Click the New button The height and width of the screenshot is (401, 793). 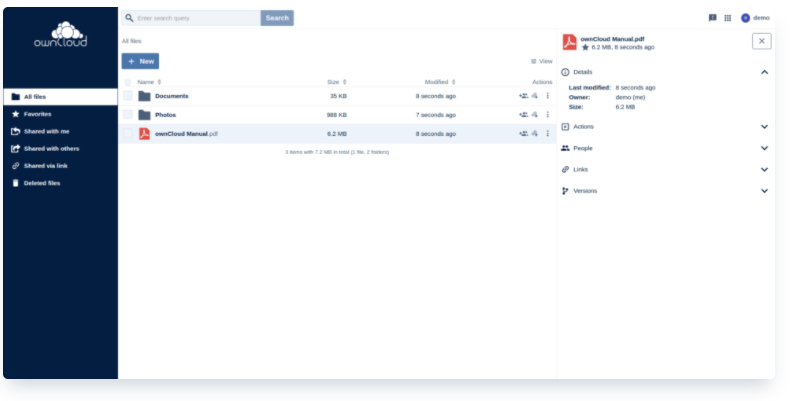(140, 61)
